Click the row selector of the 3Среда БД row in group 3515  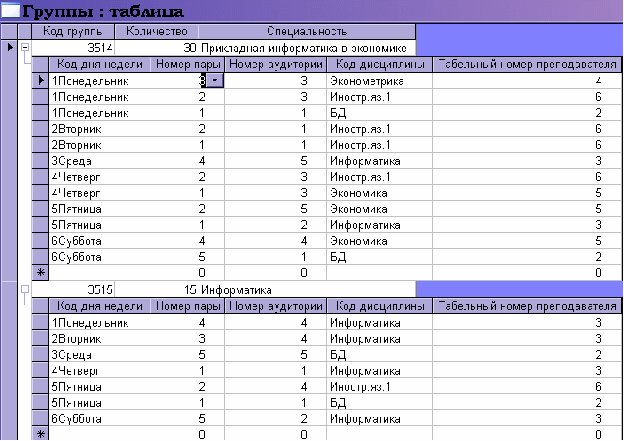click(x=40, y=354)
